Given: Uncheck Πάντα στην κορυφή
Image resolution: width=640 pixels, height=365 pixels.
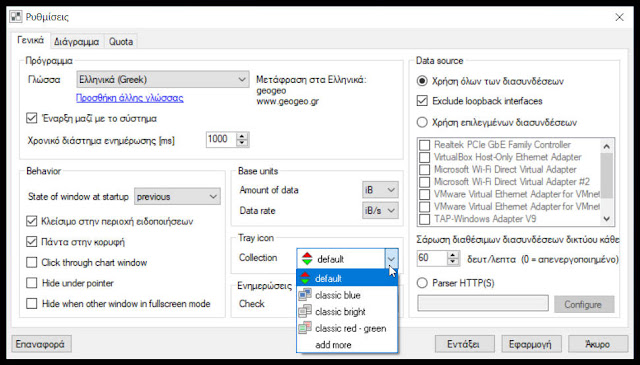Looking at the screenshot, I should pos(31,242).
